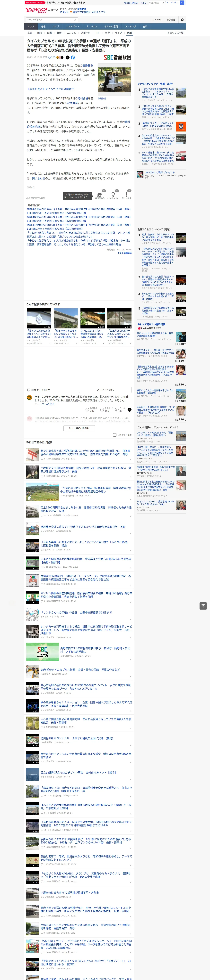Toggle the コメント非表示 checkbox

115,435
